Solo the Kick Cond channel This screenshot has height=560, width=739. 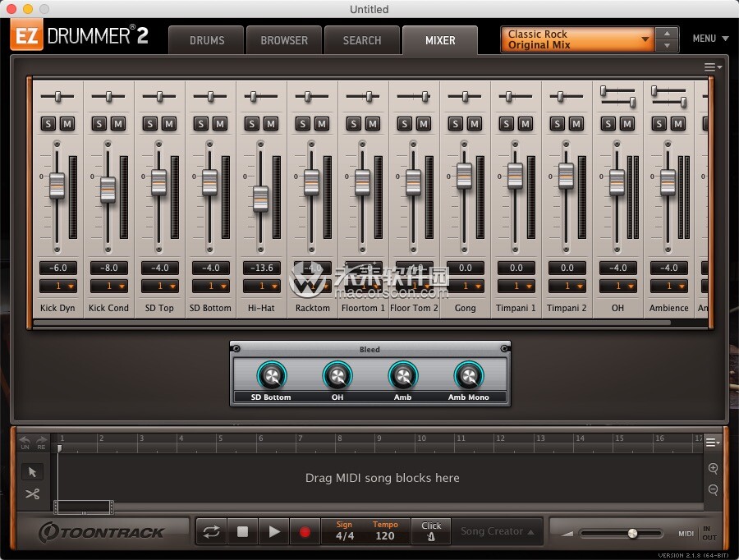pos(99,124)
